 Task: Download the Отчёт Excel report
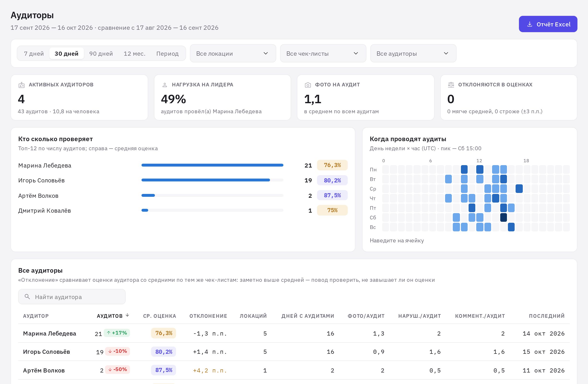tap(548, 24)
